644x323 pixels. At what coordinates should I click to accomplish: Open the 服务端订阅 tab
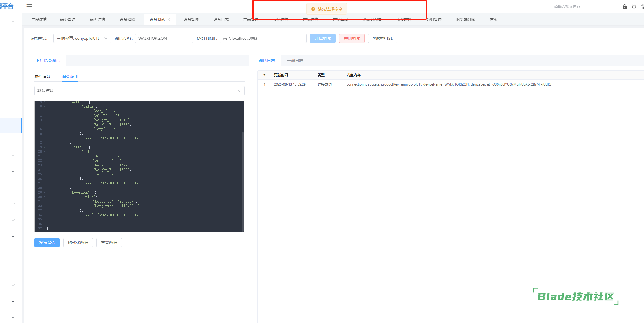pos(466,19)
